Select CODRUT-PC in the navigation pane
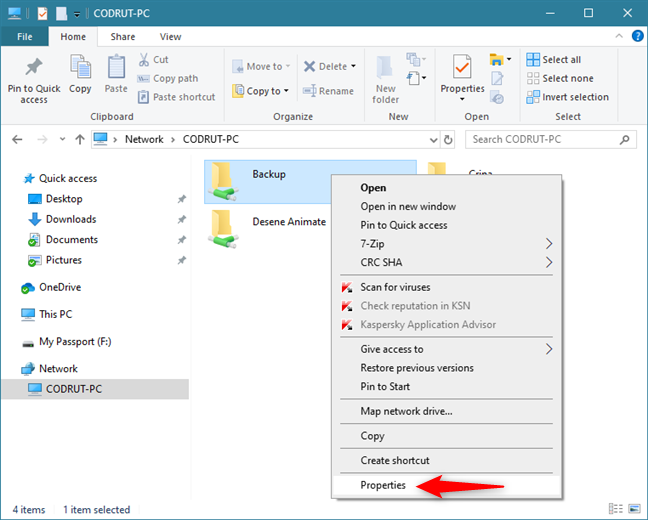 pos(95,389)
